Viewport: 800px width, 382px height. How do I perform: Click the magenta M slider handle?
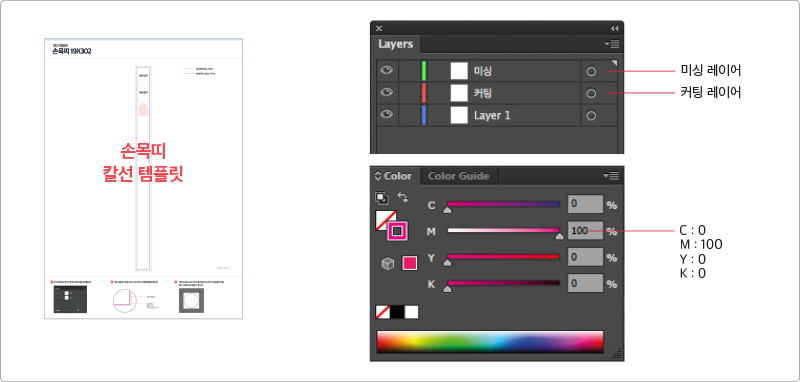click(559, 236)
